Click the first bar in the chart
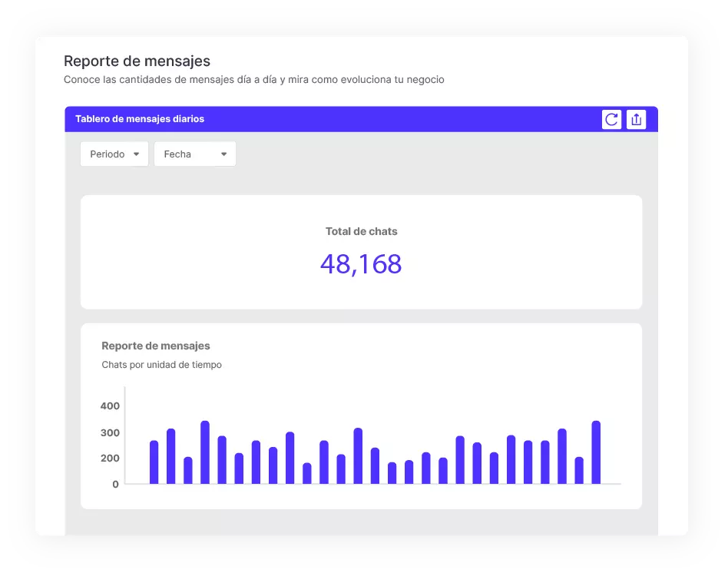728x576 pixels. point(154,462)
